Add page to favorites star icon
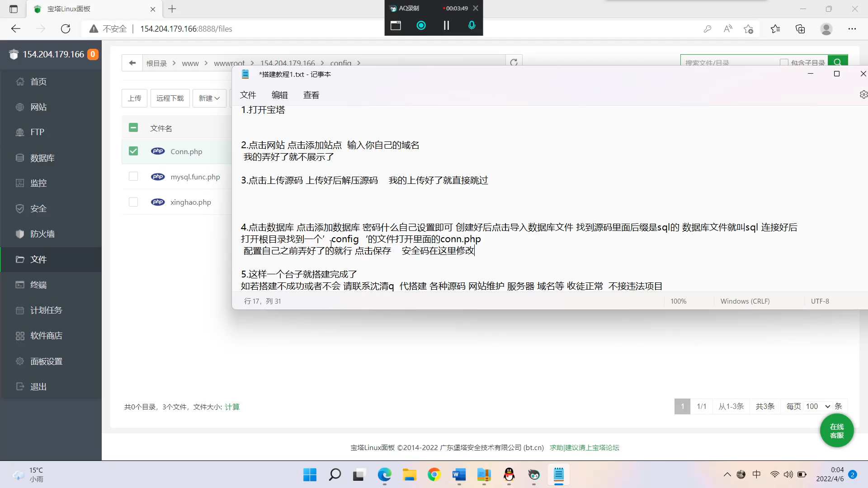 [x=748, y=28]
